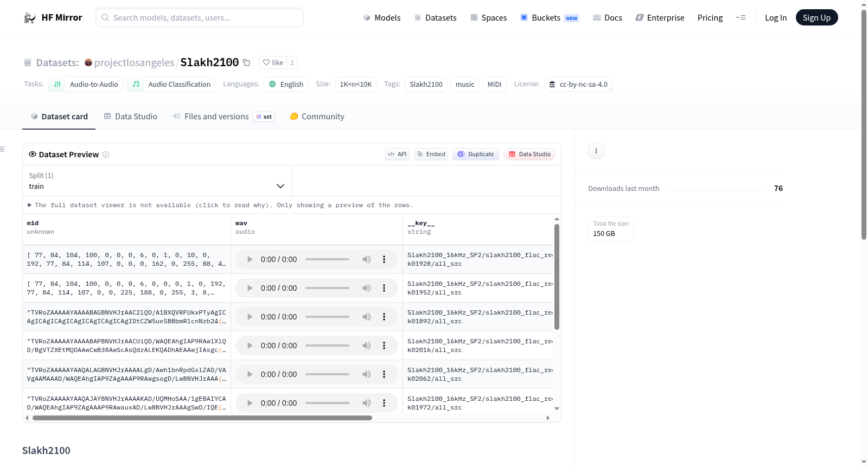Open the Files and versions tab
Image resolution: width=868 pixels, height=467 pixels.
pos(224,117)
